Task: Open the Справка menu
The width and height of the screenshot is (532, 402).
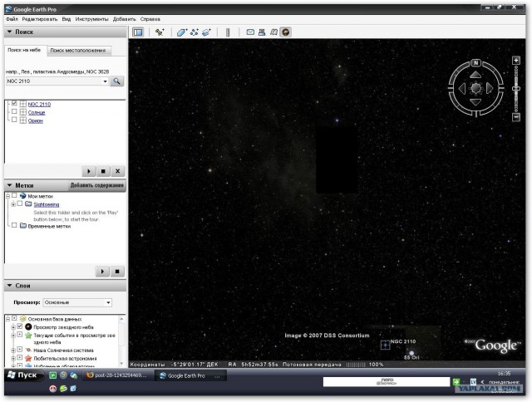Action: pyautogui.click(x=150, y=19)
